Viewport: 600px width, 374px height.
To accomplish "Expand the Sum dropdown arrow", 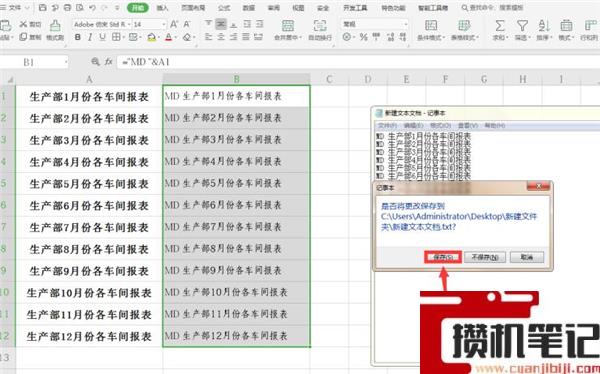I will tap(507, 38).
